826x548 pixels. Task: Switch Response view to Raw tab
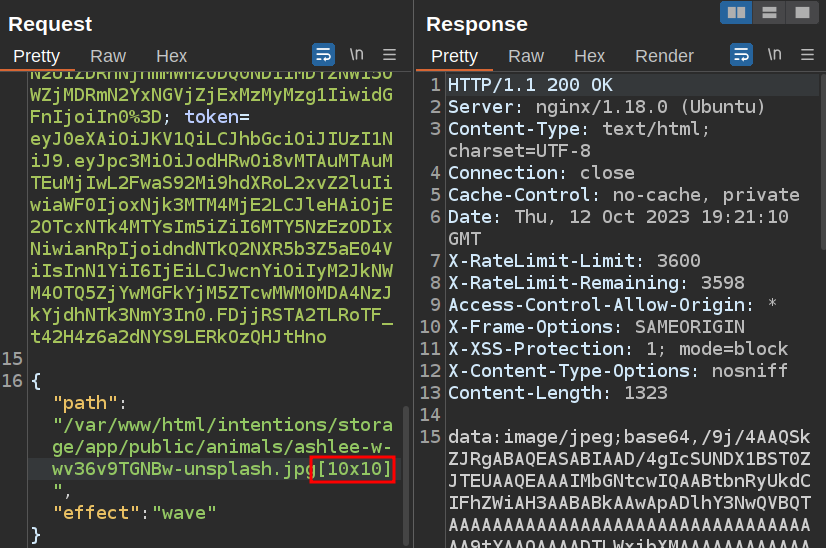pyautogui.click(x=526, y=56)
